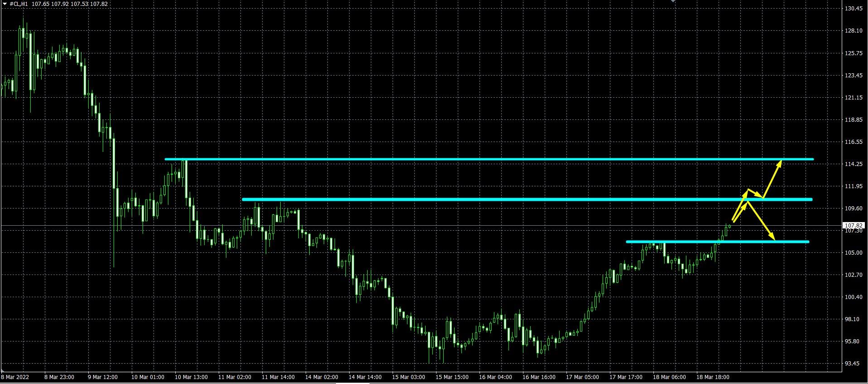
Task: Click the 17 Mar 05:00 time label
Action: click(x=582, y=377)
